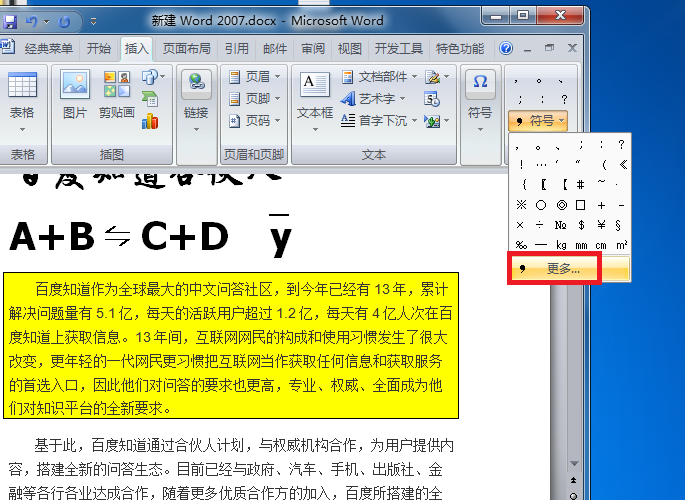Insert the + plus symbol
Screen dimensions: 685x500
tap(602, 205)
